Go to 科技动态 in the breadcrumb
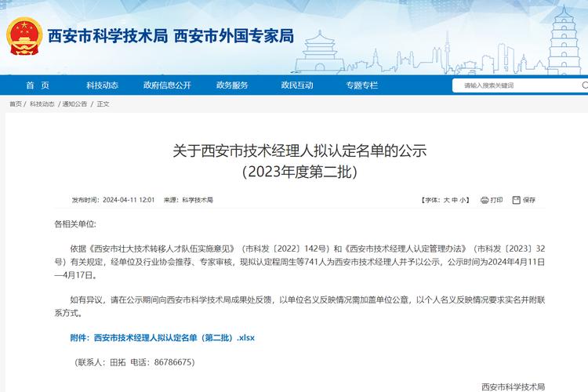588x392 pixels. [x=42, y=104]
